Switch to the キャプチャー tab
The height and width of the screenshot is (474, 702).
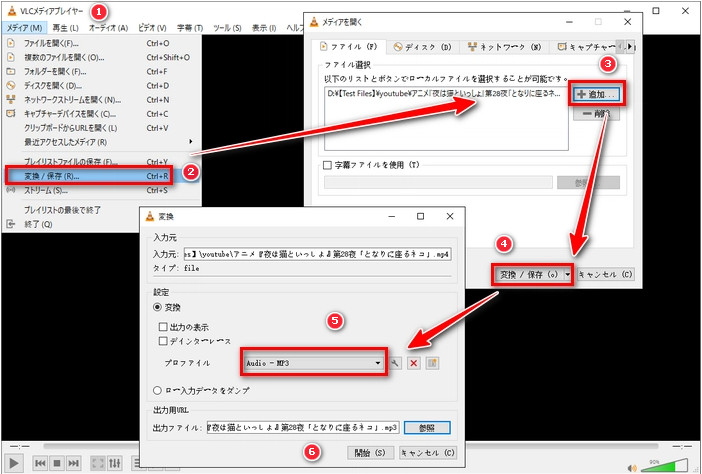584,47
